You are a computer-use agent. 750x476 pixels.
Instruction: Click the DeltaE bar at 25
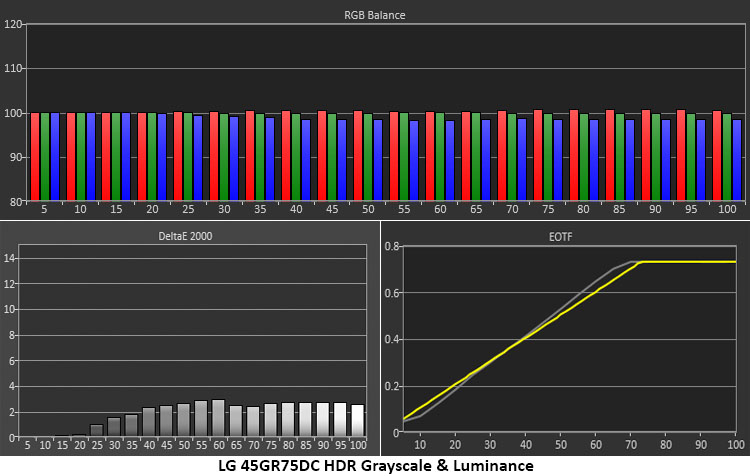97,430
